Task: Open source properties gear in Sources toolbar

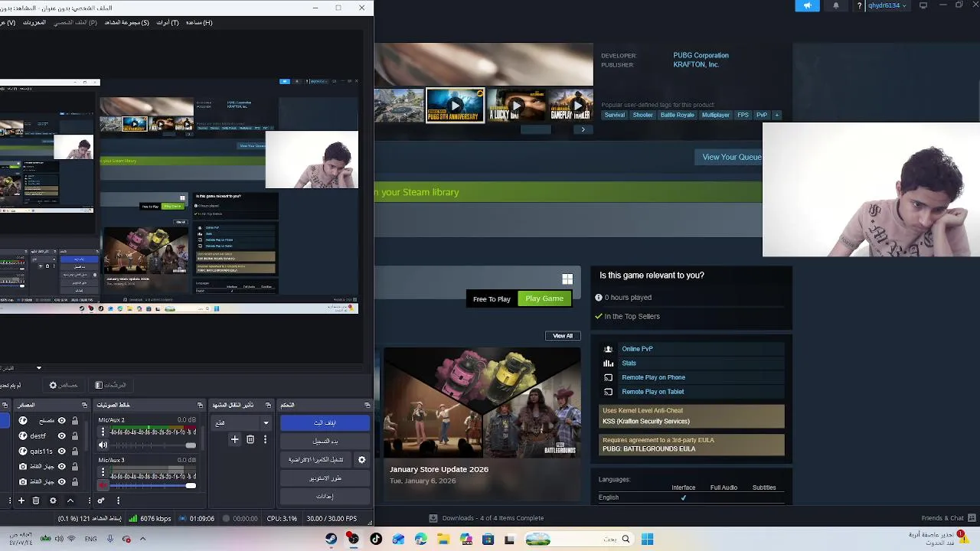Action: coord(53,500)
